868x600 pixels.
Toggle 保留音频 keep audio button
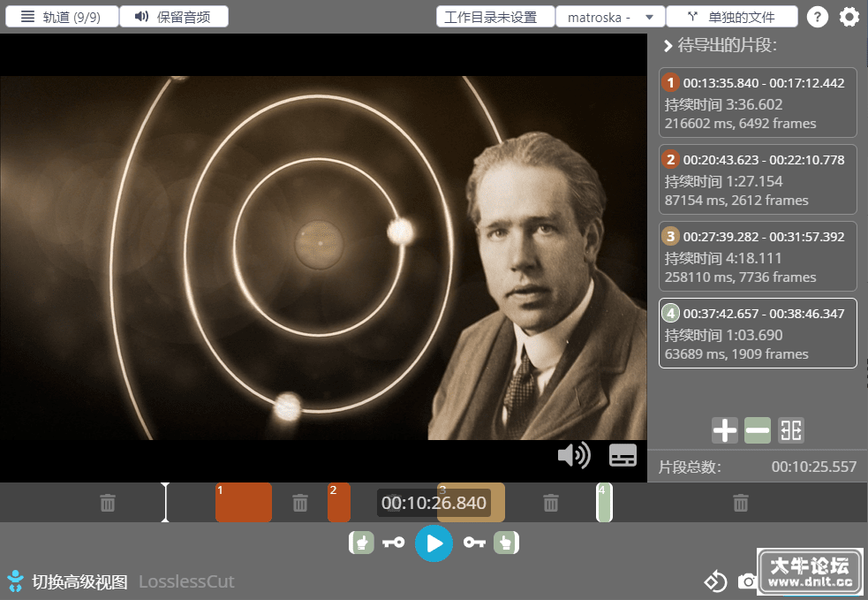click(174, 17)
